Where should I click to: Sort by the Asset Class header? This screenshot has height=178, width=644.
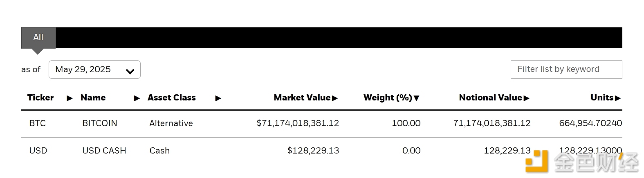[171, 98]
